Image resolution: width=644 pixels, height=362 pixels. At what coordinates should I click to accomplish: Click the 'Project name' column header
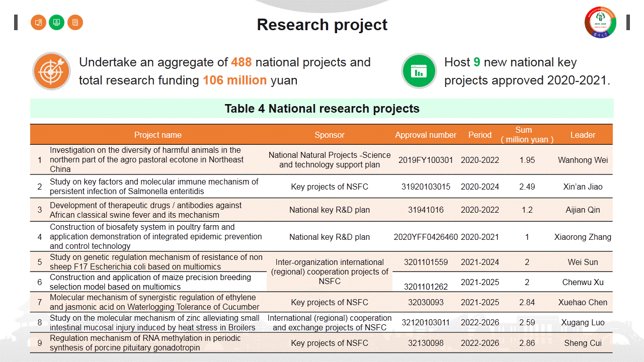(157, 135)
